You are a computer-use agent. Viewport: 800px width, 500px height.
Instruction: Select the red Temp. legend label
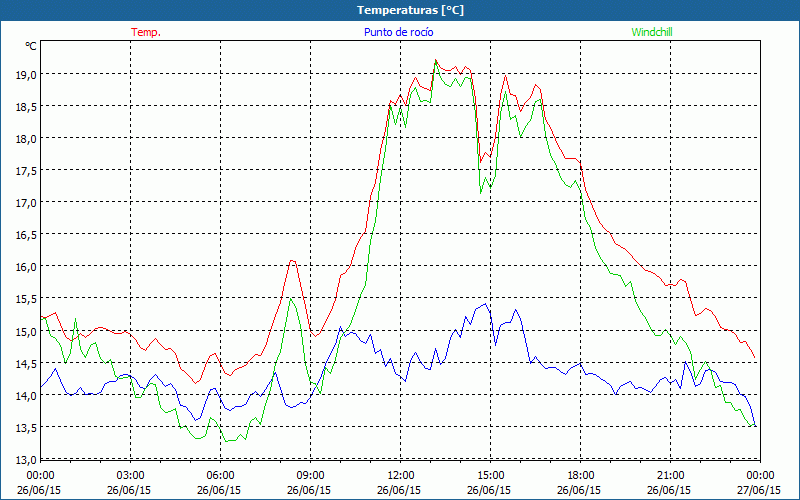click(146, 32)
